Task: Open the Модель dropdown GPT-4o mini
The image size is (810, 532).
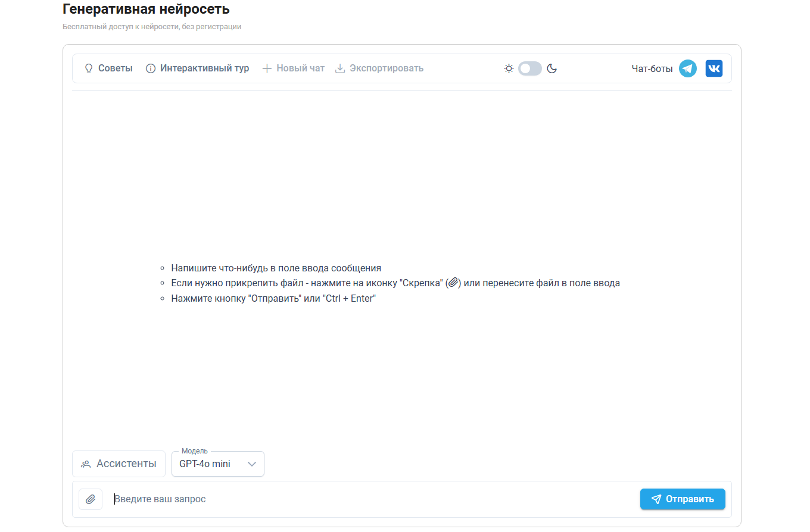Action: pos(218,464)
